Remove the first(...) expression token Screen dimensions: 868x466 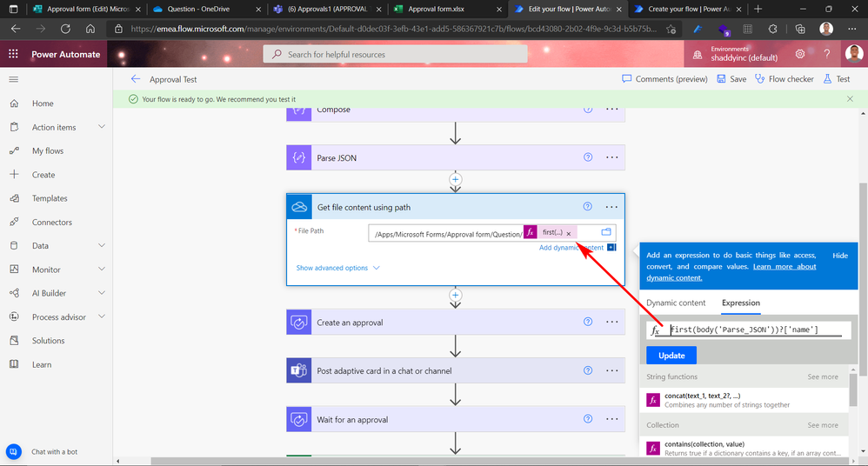pyautogui.click(x=569, y=234)
